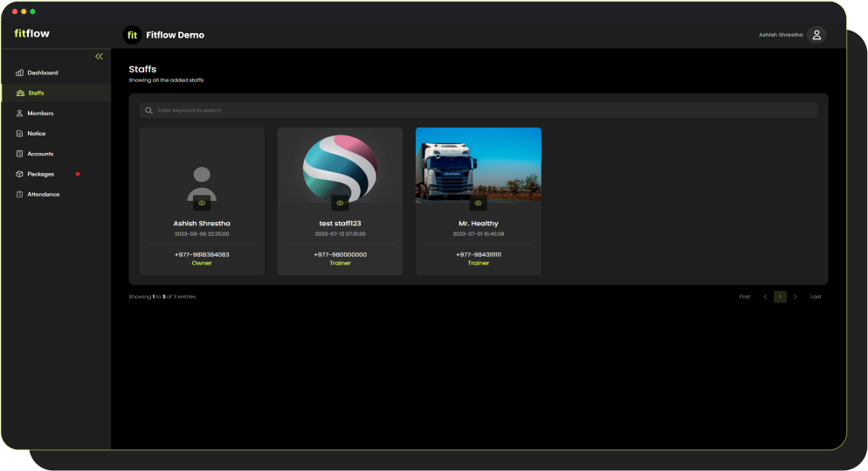Click the Ashish Shrestha username in header
Screen dimensions: 868x471
point(781,35)
